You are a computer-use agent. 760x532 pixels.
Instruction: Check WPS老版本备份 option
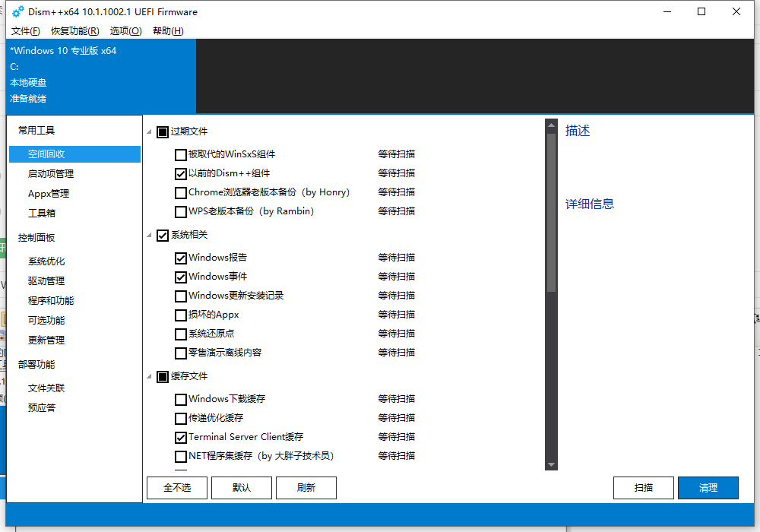[180, 212]
